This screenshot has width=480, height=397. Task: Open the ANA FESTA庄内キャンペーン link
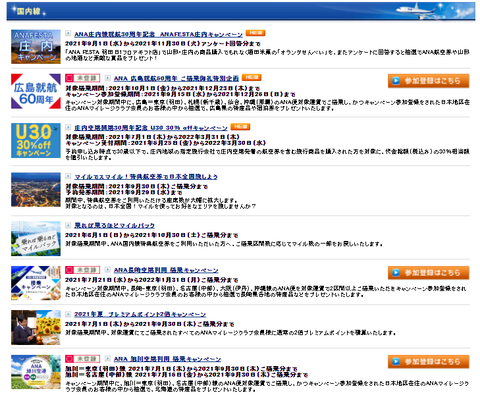158,34
